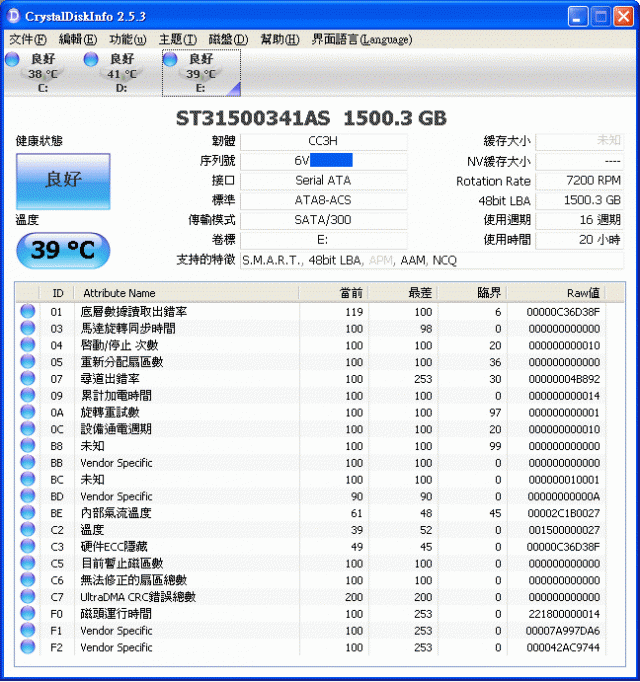Click the serial number field starting 6V

[324, 161]
